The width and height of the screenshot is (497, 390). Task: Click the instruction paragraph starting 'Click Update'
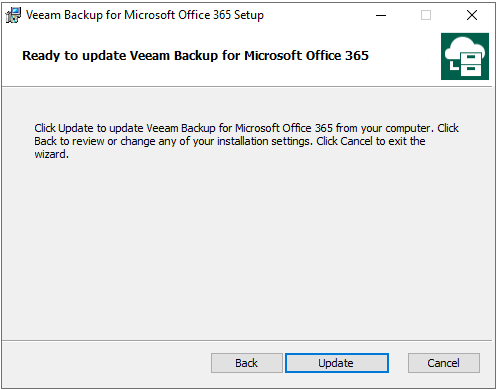[247, 141]
